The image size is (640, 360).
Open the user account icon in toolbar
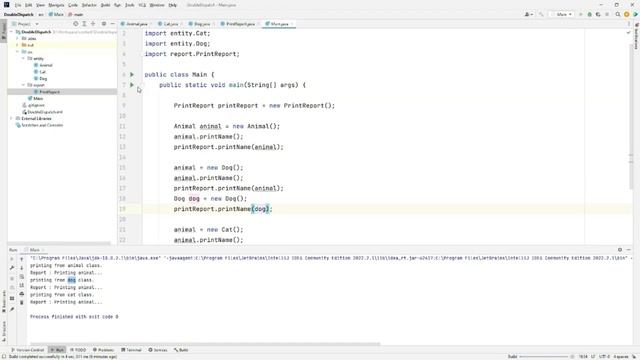pyautogui.click(x=529, y=14)
